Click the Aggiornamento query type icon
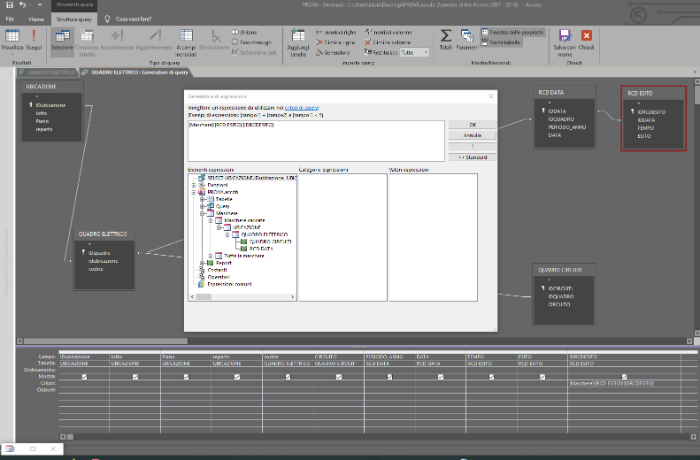 point(154,40)
